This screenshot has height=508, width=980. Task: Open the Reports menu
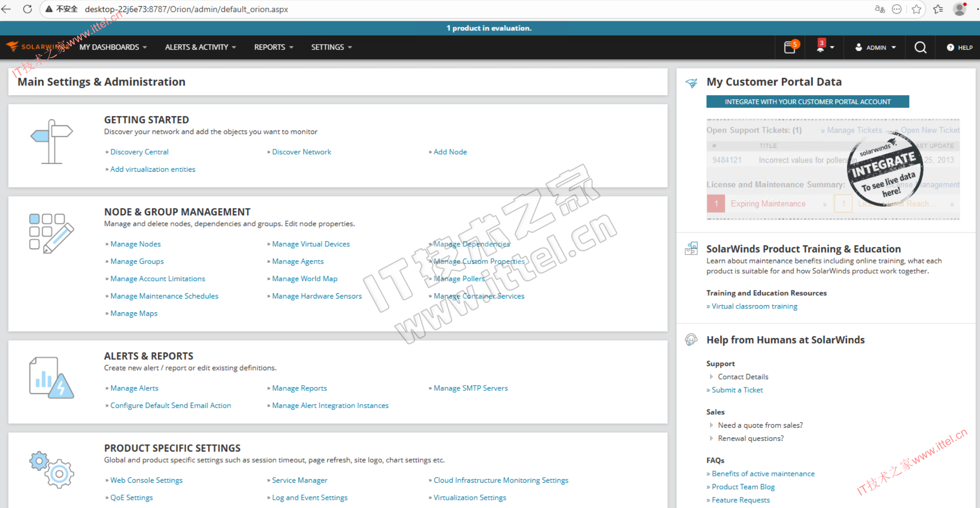[x=273, y=47]
